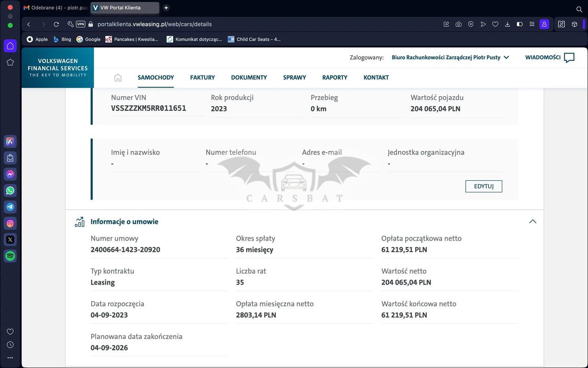Open WhatsApp in the Opera sidebar
This screenshot has height=368, width=588.
coord(10,190)
